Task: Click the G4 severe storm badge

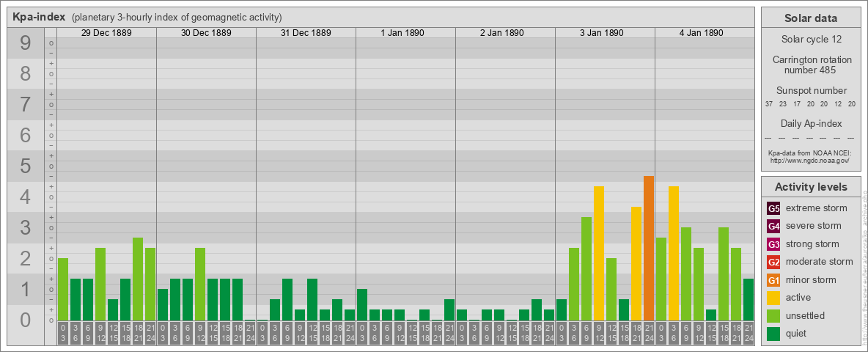Action: click(773, 226)
